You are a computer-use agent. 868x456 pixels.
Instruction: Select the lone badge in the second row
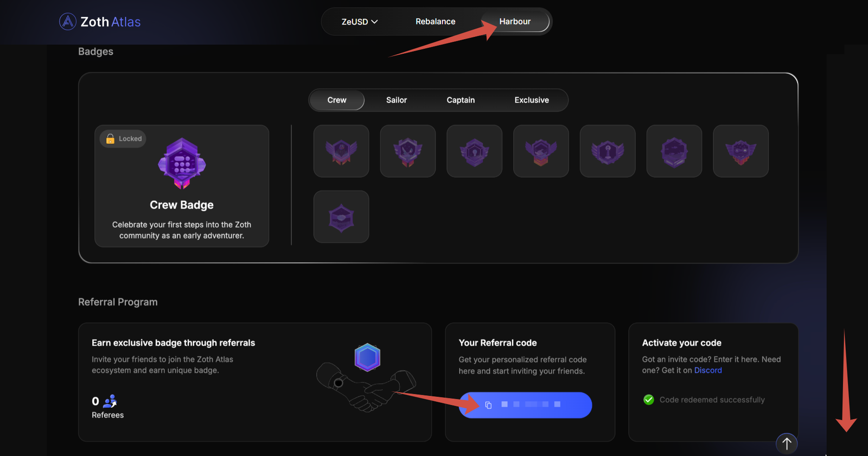point(341,217)
